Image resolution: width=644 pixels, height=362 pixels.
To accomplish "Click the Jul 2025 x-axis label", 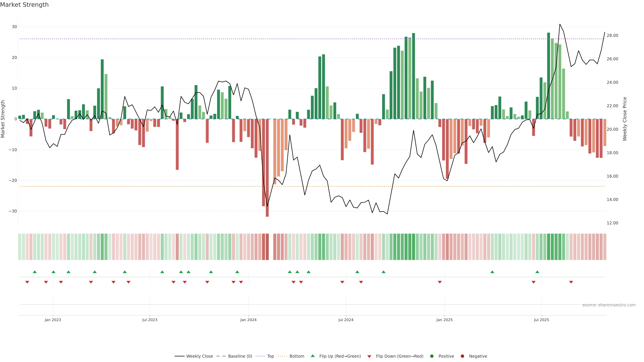I will click(541, 320).
